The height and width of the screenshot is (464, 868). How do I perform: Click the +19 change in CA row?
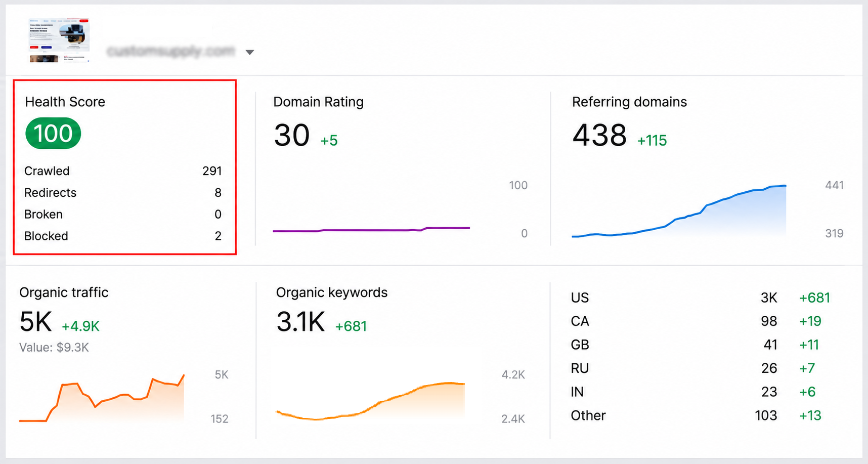coord(810,321)
